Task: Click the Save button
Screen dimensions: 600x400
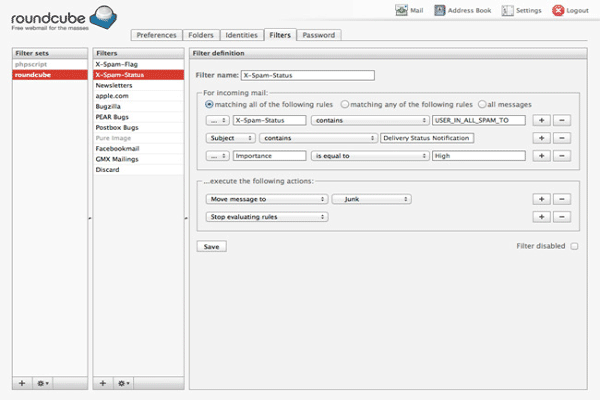Action: [x=211, y=246]
